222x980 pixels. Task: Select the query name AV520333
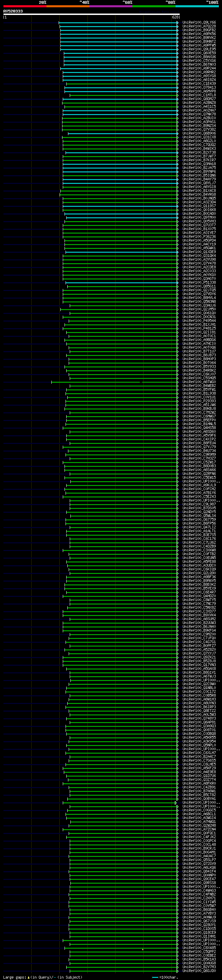point(13,11)
